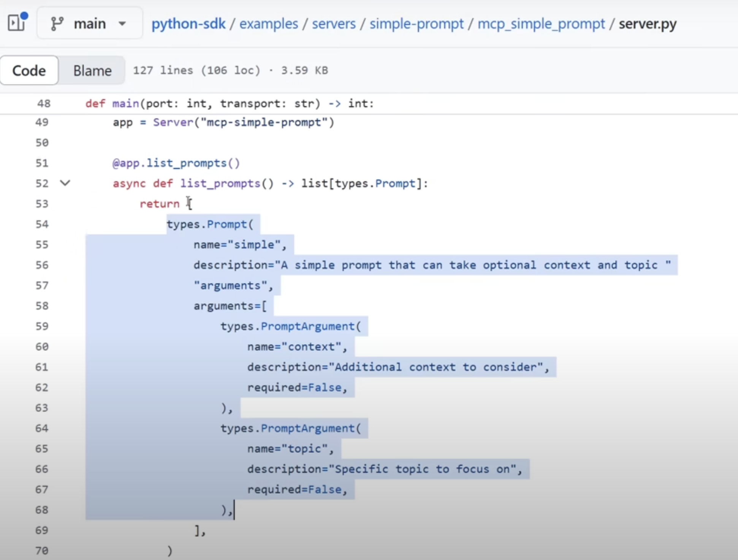This screenshot has width=738, height=560.
Task: Open mcp_simple_prompt folder breadcrumb
Action: click(541, 24)
